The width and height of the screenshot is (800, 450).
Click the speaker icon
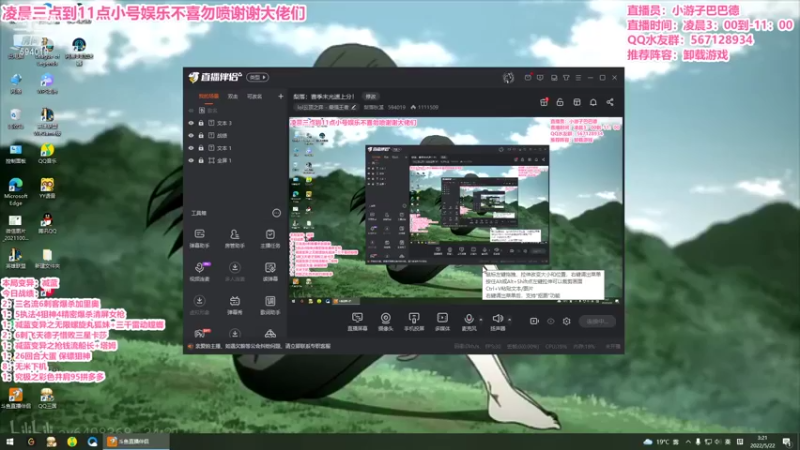click(x=497, y=319)
